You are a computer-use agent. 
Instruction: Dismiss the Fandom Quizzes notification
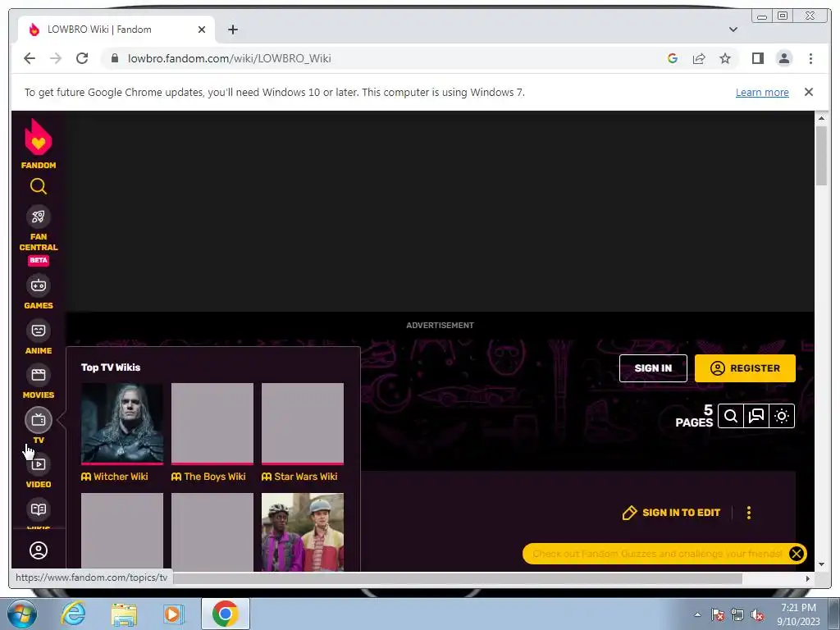click(x=796, y=554)
